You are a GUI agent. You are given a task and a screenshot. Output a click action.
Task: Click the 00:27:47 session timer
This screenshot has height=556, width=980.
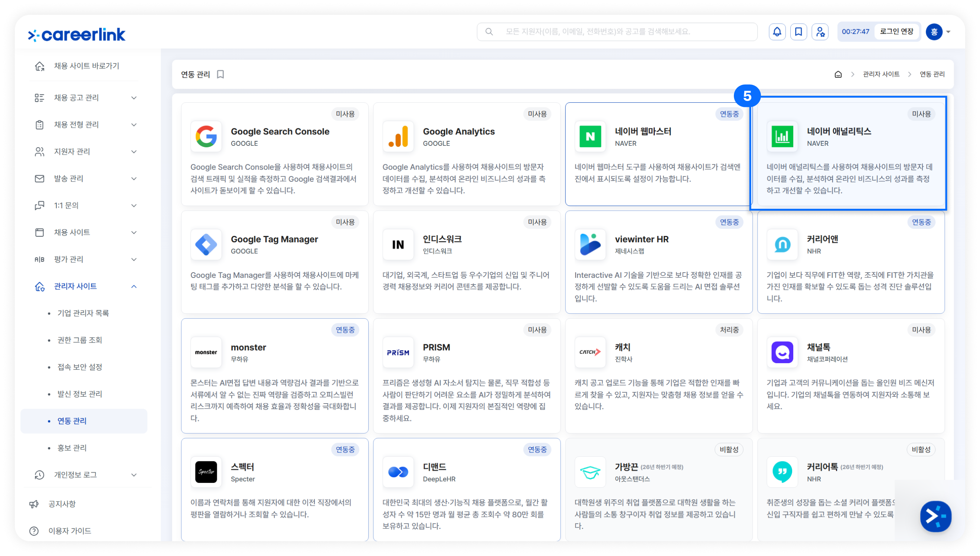click(855, 32)
